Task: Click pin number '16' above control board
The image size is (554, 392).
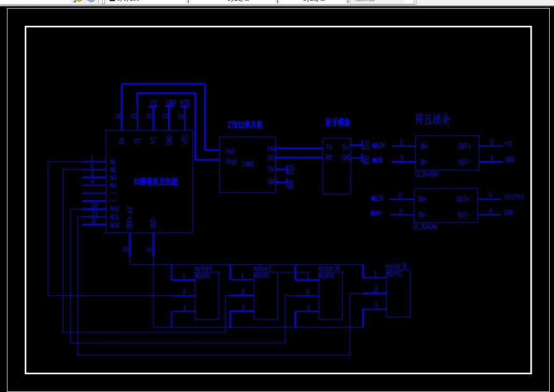Action: tap(118, 116)
